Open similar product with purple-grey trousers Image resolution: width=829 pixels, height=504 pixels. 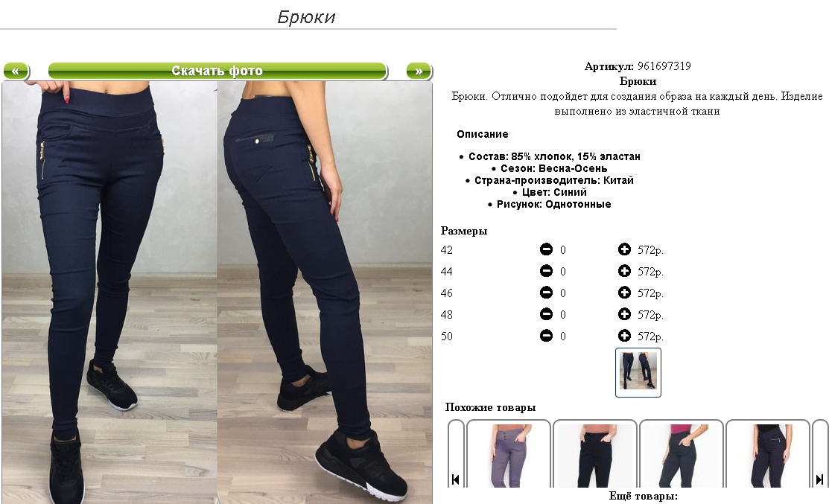(509, 455)
